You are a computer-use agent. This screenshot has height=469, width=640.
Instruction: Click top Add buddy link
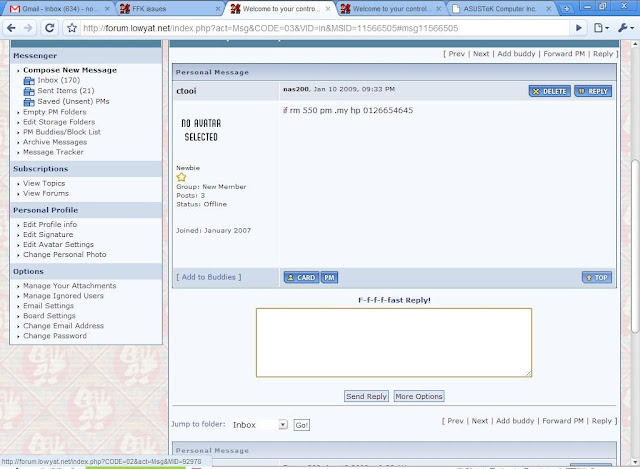pyautogui.click(x=516, y=54)
